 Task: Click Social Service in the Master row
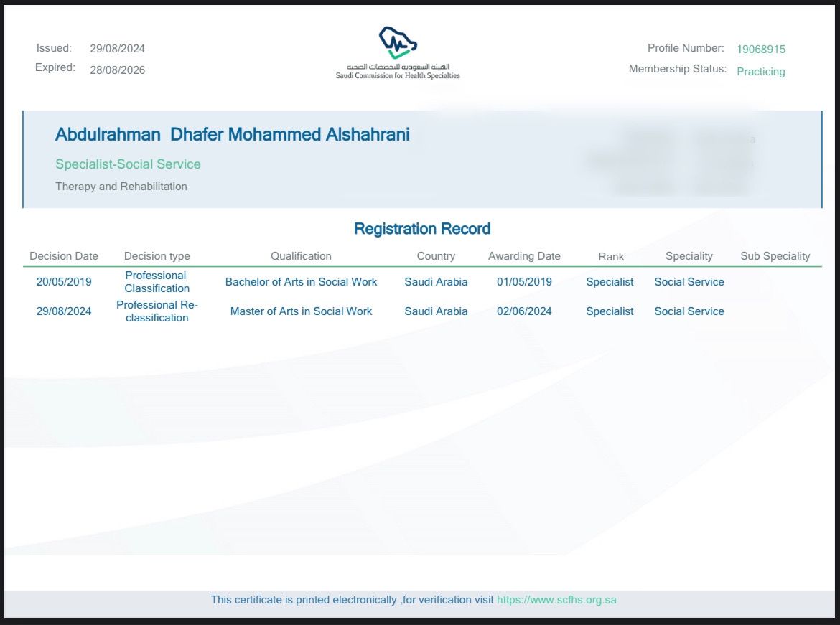689,311
